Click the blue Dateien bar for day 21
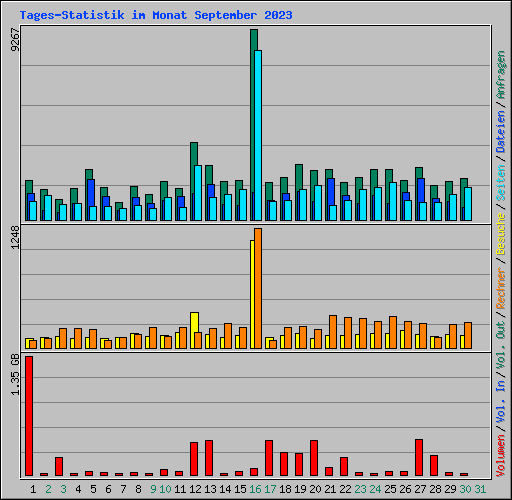Viewport: 512px width, 500px height. point(331,192)
